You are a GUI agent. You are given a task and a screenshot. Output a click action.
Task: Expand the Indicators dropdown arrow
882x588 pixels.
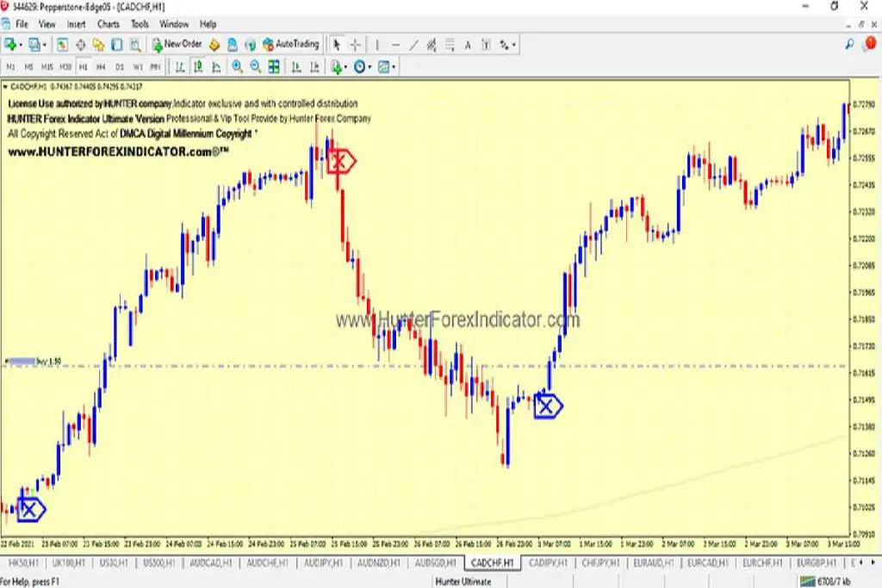pyautogui.click(x=345, y=67)
